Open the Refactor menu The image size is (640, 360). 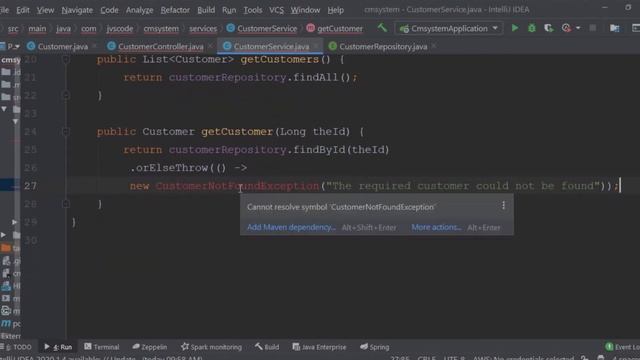click(x=175, y=10)
